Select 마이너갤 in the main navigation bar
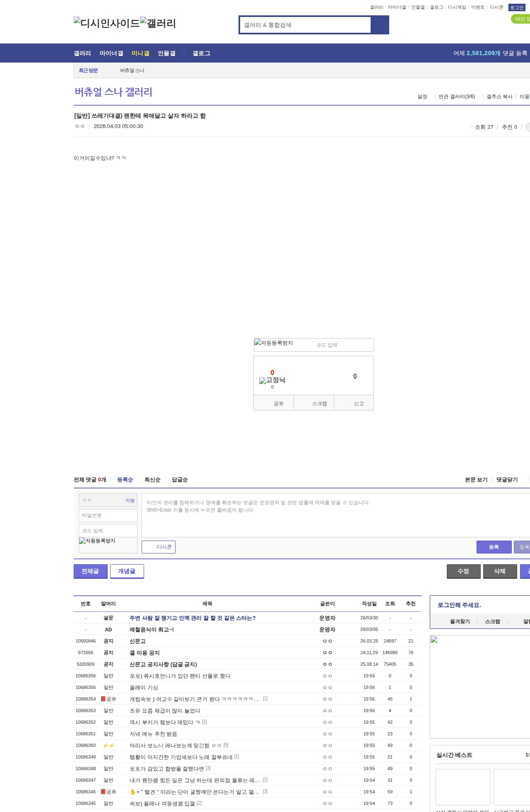The image size is (530, 812). point(111,53)
